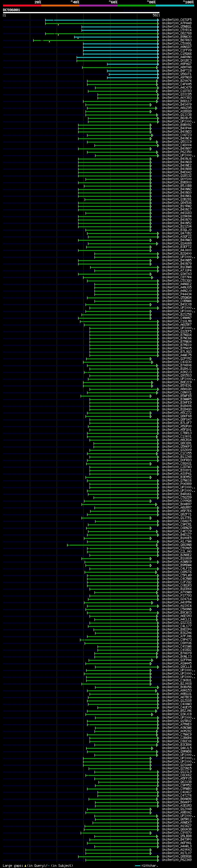Screen dimensions: 197x868
Task: Select the DC596001 query label
Action: (x=11, y=10)
